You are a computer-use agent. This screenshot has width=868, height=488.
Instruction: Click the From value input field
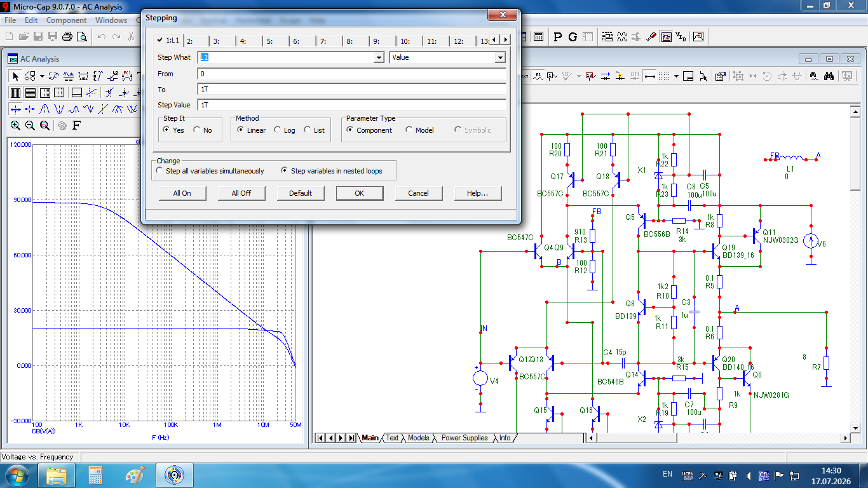[352, 74]
